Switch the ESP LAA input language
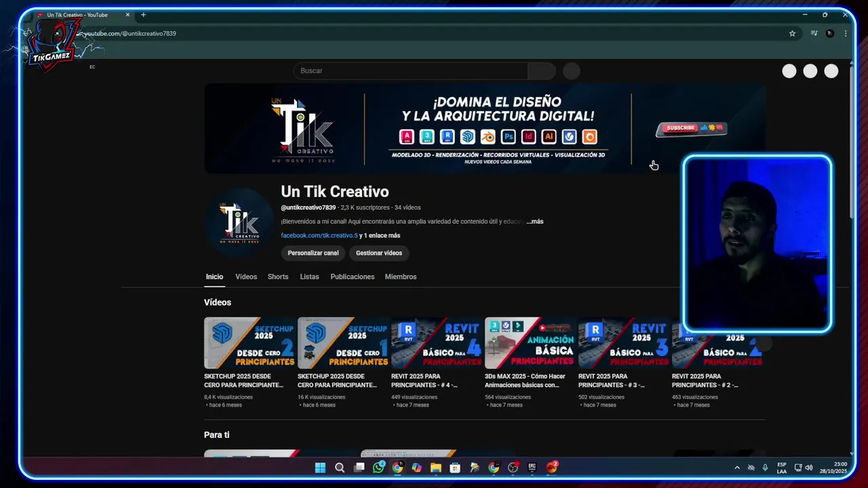Viewport: 868px width, 488px height. coord(782,468)
